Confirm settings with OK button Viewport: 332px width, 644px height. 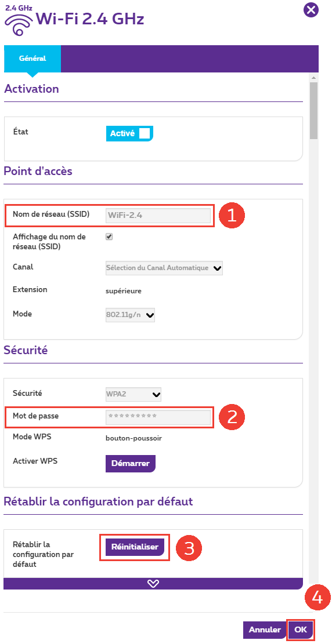click(301, 630)
